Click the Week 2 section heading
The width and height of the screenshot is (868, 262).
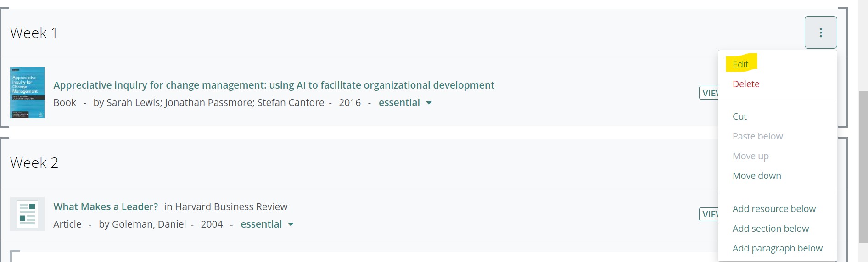tap(34, 163)
